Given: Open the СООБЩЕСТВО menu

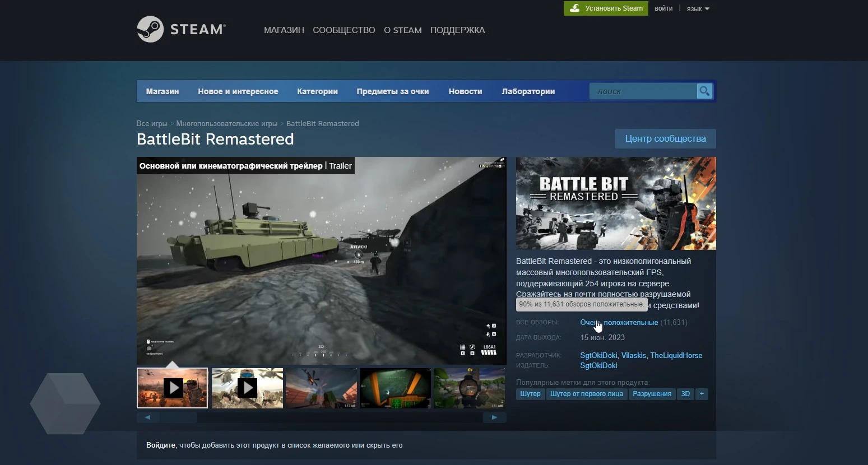Looking at the screenshot, I should 344,30.
